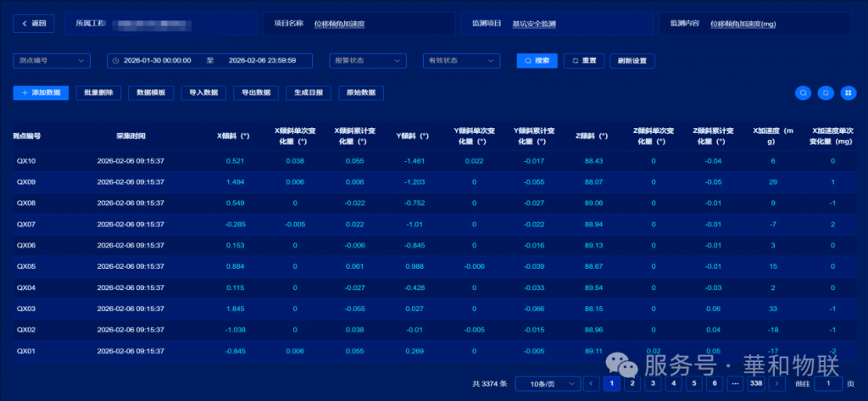The height and width of the screenshot is (401, 868).
Task: Select row QX09 point label
Action: 25,182
